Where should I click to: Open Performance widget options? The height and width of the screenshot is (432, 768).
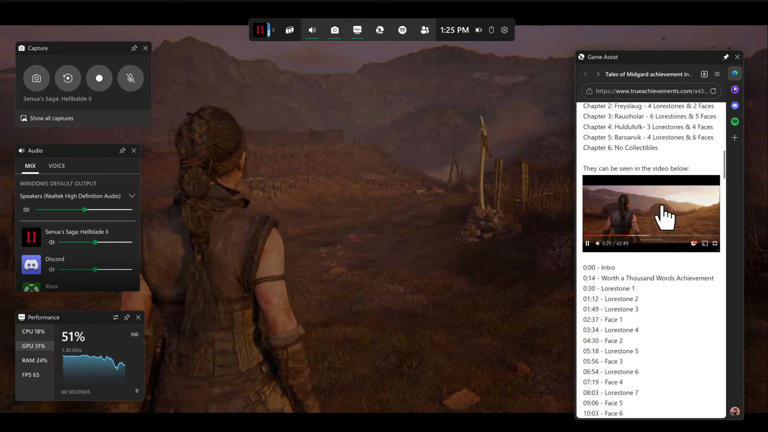click(115, 317)
